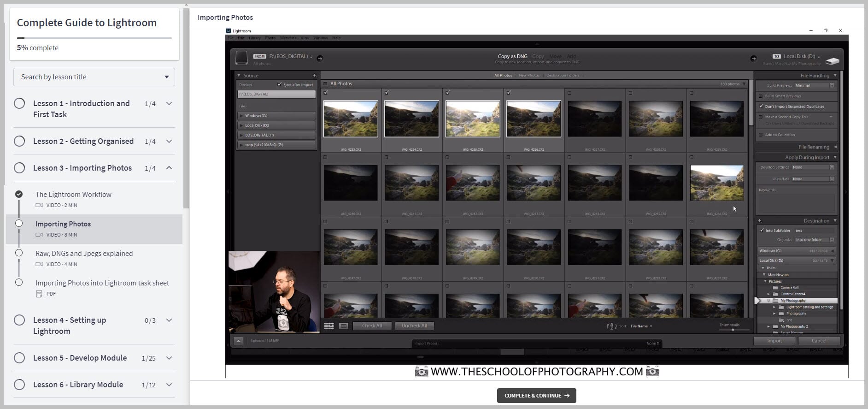The height and width of the screenshot is (409, 868).
Task: Switch to grid view icon in toolbar
Action: pos(329,326)
